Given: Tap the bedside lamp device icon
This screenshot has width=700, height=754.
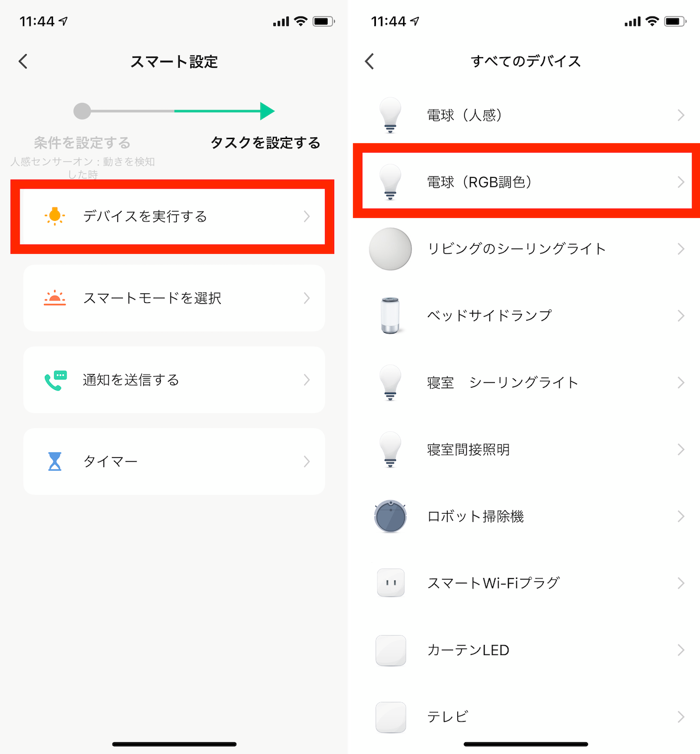Looking at the screenshot, I should (390, 316).
